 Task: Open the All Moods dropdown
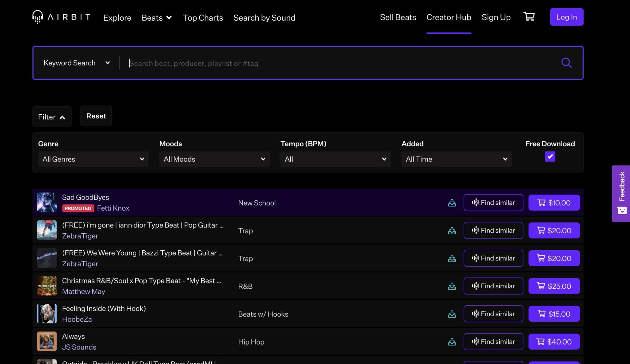(x=214, y=159)
